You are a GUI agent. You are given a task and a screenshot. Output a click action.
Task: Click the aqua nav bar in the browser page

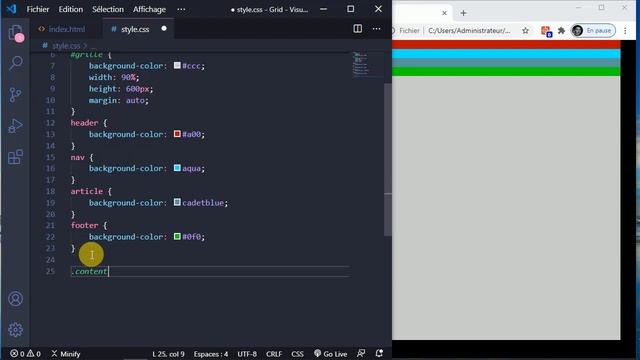point(506,54)
